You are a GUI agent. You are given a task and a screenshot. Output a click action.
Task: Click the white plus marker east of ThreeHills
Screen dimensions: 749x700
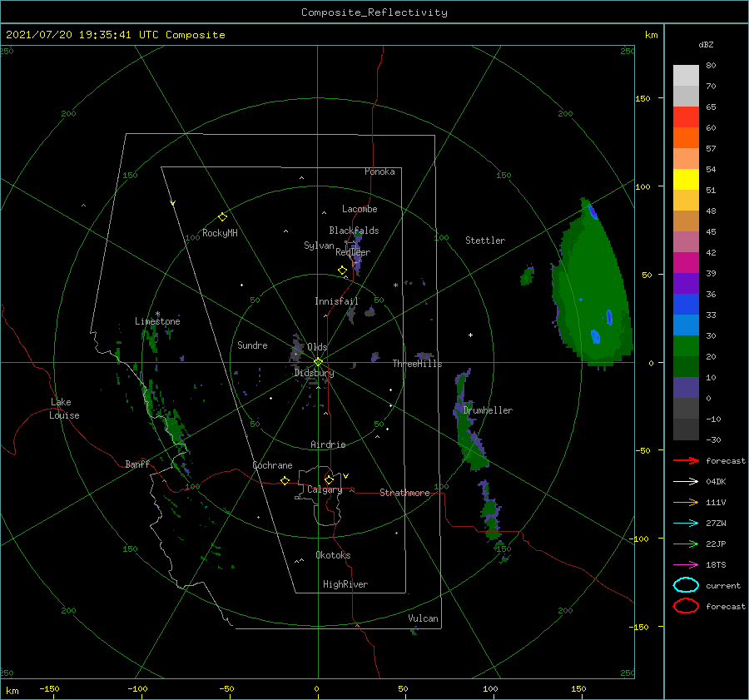point(470,335)
